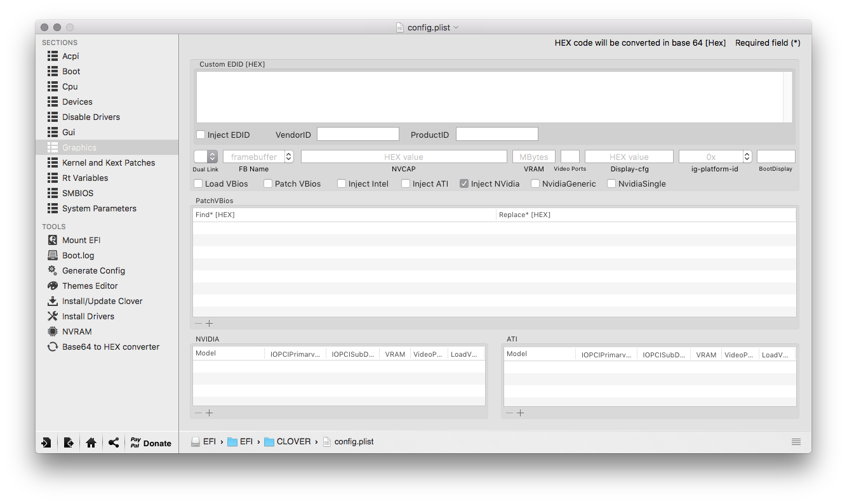
Task: Click the Video Ports field
Action: (x=570, y=156)
